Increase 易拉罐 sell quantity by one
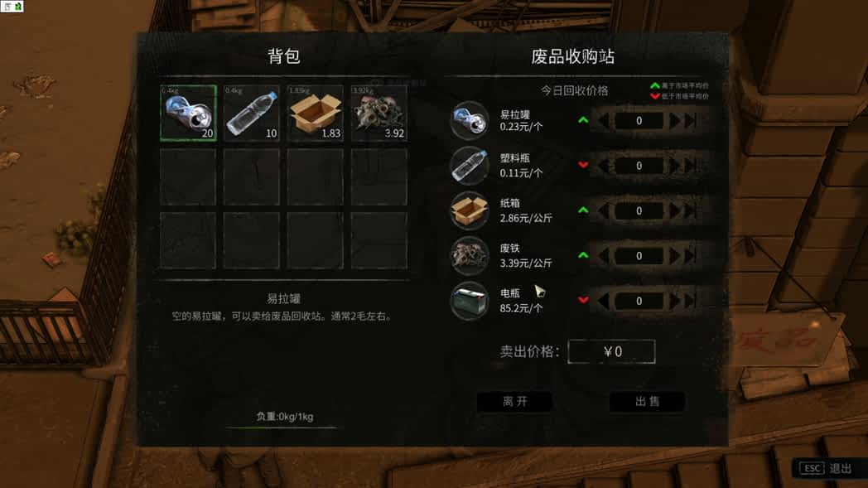Viewport: 868px width, 488px height. 674,121
